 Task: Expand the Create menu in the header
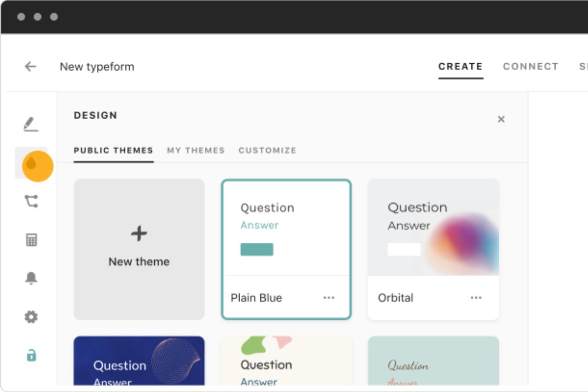tap(460, 67)
